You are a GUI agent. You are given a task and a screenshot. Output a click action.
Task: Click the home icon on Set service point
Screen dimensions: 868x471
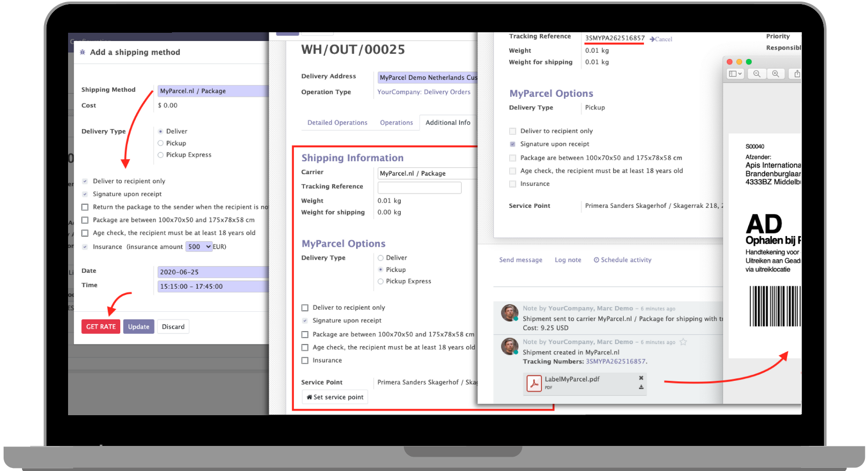pos(309,397)
